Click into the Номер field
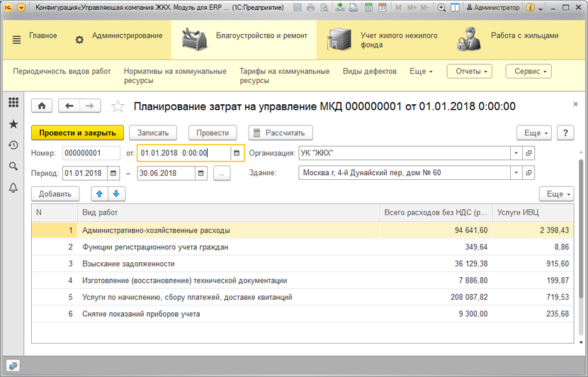Screen dimensions: 588x377 tap(91, 153)
